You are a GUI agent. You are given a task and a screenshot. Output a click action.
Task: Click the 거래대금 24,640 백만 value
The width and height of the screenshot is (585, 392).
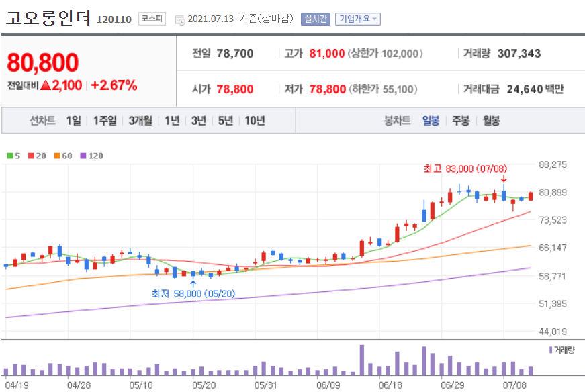click(x=535, y=89)
